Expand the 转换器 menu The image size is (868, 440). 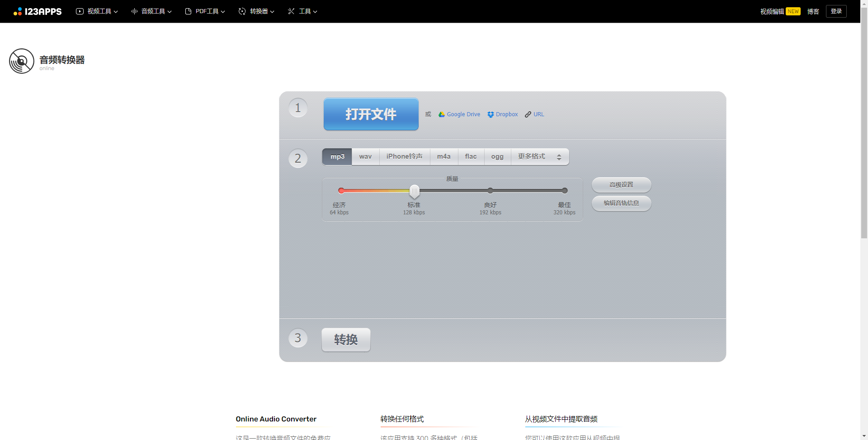256,11
